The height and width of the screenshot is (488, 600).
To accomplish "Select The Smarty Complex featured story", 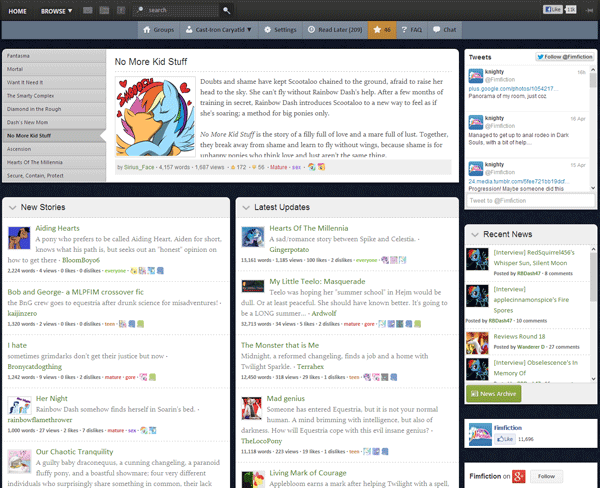I will (x=54, y=96).
